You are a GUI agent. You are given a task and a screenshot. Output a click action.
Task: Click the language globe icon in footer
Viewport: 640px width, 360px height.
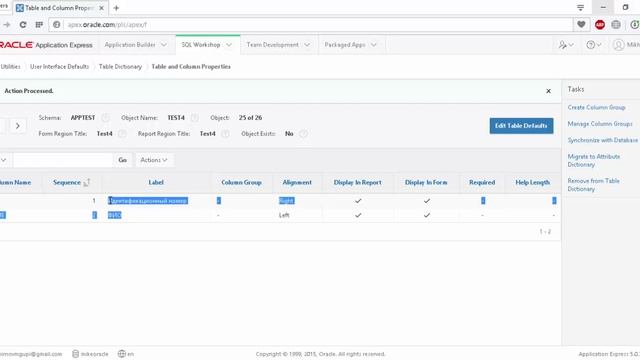coord(122,354)
